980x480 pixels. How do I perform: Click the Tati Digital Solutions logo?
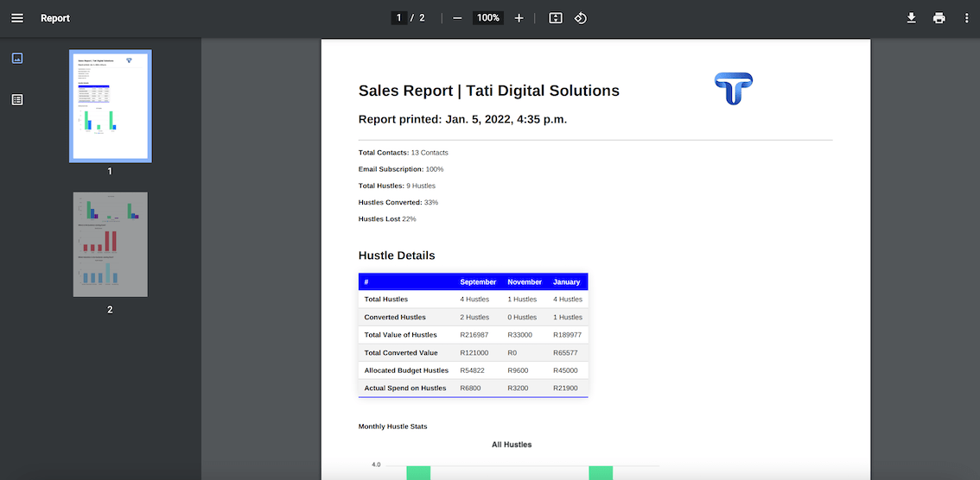click(x=733, y=88)
